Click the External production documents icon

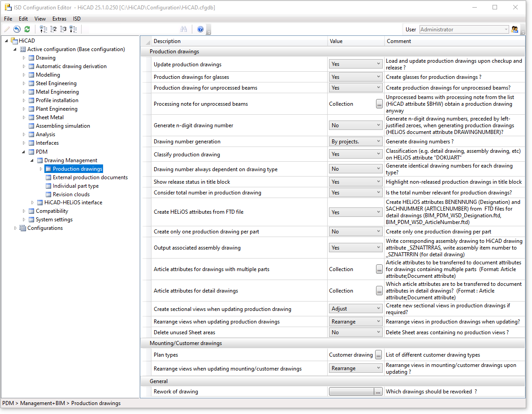(48, 177)
